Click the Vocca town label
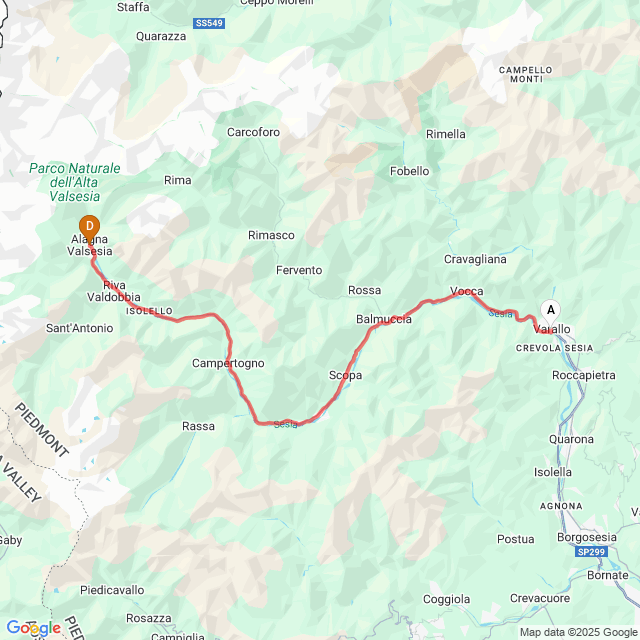This screenshot has height=640, width=640. 467,291
